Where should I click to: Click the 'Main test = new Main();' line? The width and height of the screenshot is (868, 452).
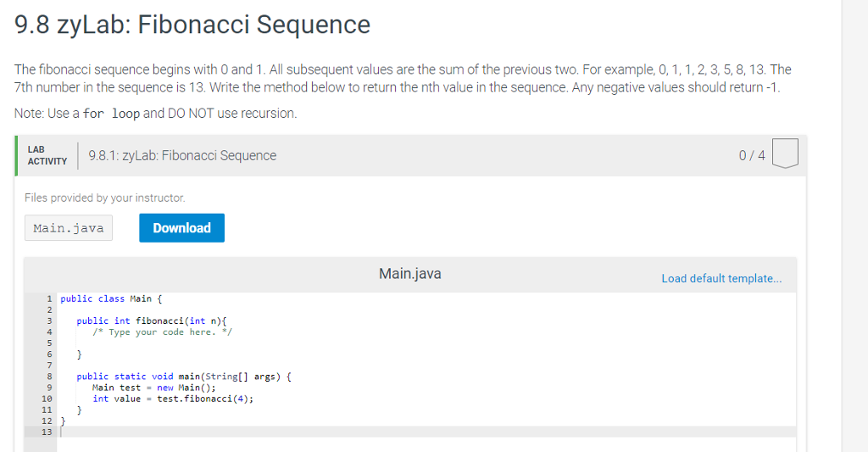point(154,387)
